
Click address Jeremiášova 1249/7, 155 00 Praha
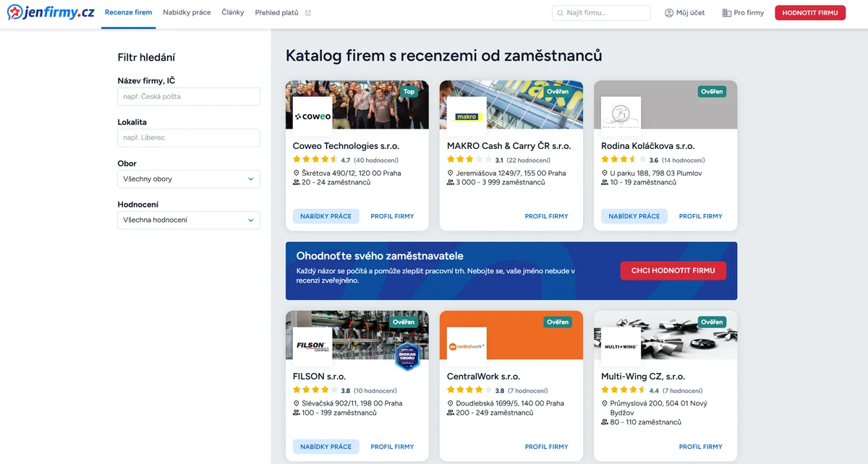point(511,173)
